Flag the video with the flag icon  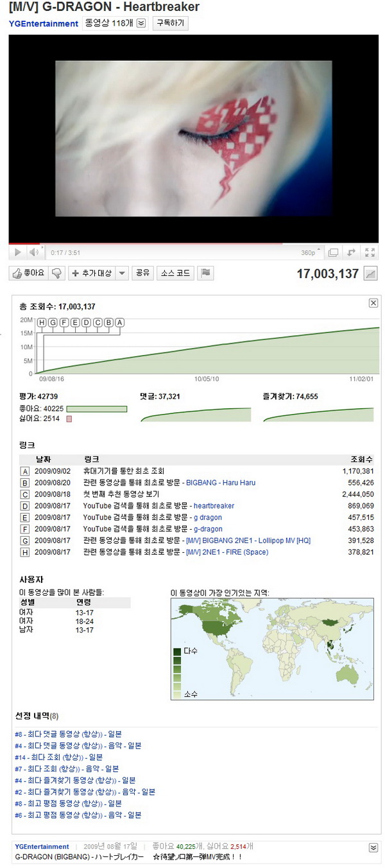[205, 273]
